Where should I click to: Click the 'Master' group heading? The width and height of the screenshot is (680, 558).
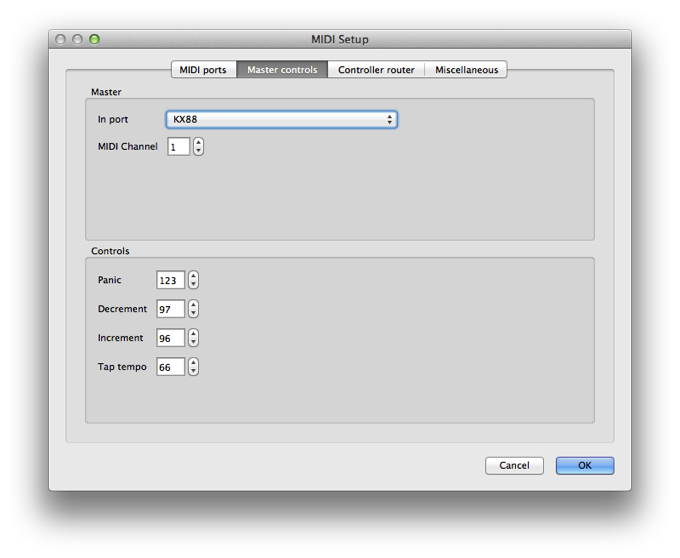click(106, 92)
